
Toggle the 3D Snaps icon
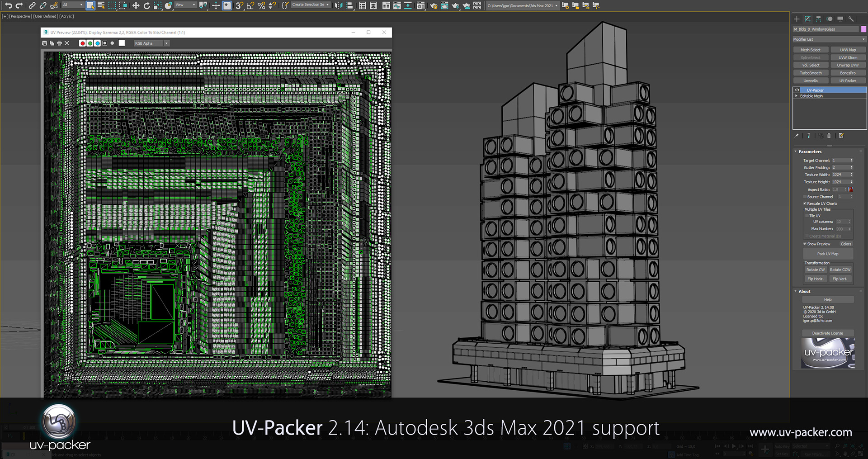pyautogui.click(x=239, y=5)
